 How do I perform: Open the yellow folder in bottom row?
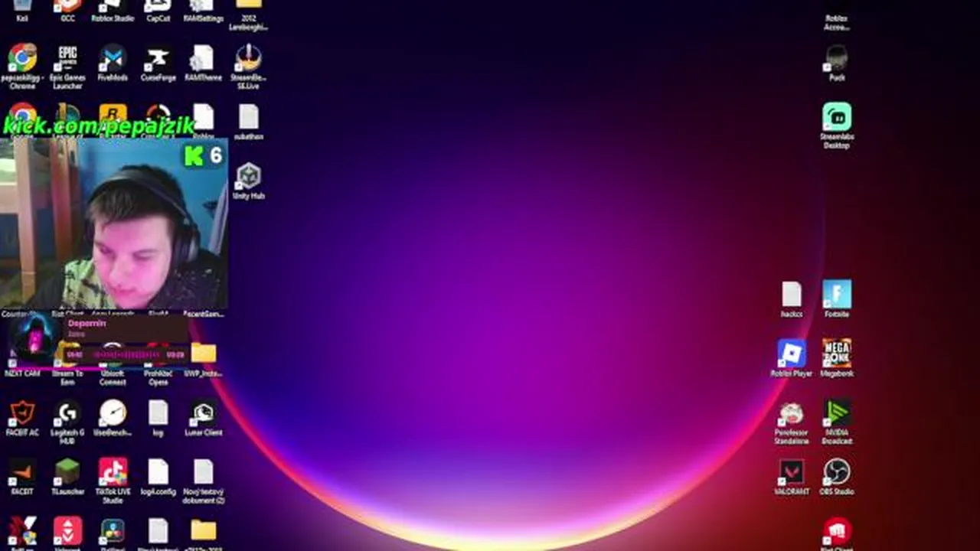pos(203,531)
